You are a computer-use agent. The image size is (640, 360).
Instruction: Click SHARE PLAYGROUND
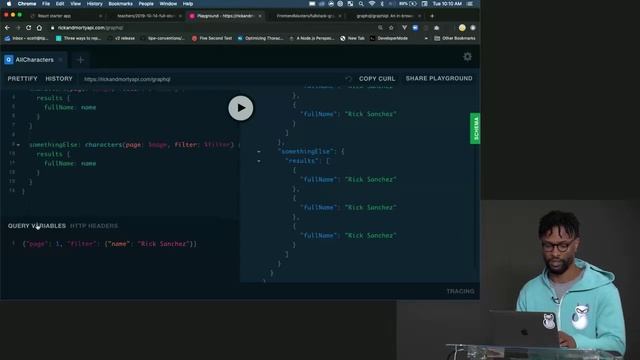point(439,78)
